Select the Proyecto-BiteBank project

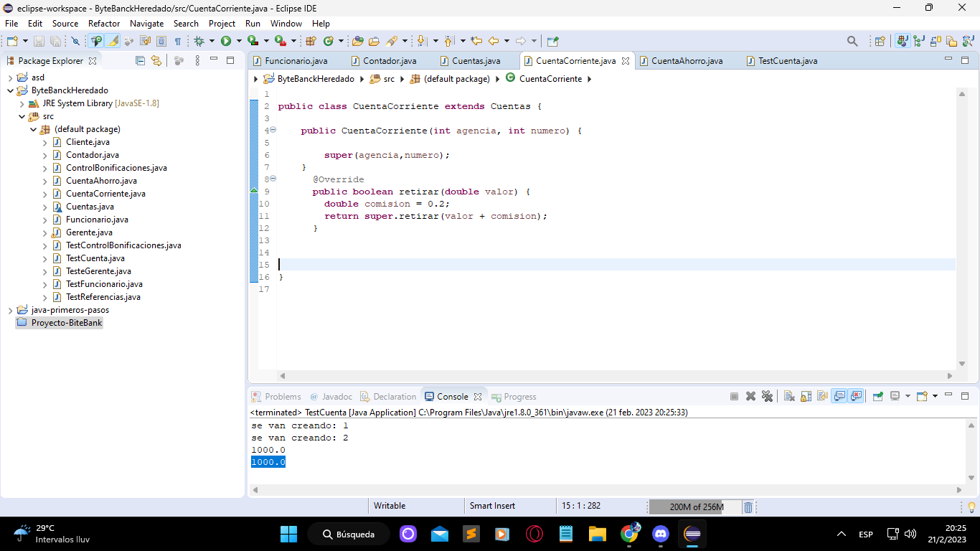(x=60, y=323)
